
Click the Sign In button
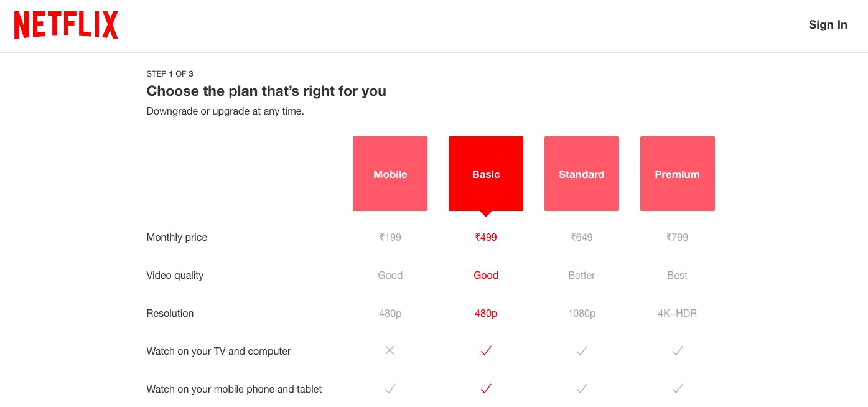(x=828, y=25)
